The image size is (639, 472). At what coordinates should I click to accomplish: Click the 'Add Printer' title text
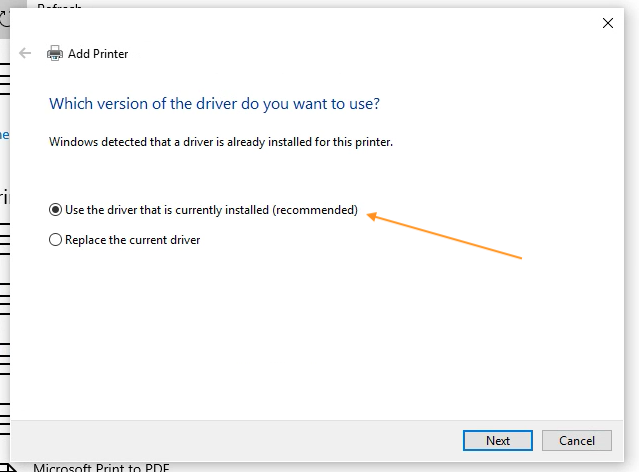click(98, 54)
